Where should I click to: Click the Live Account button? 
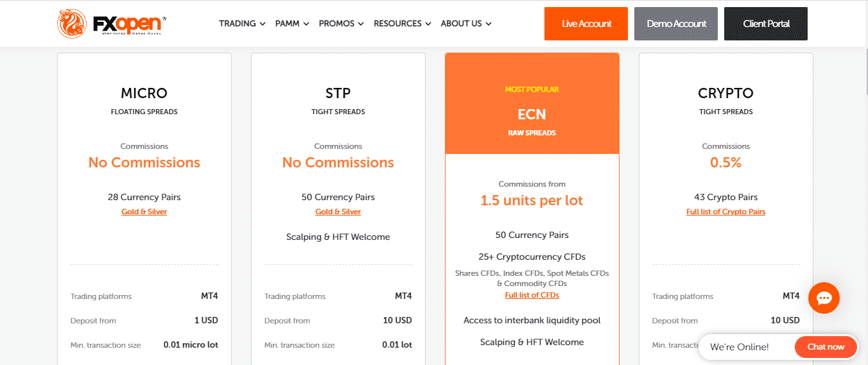(x=586, y=24)
